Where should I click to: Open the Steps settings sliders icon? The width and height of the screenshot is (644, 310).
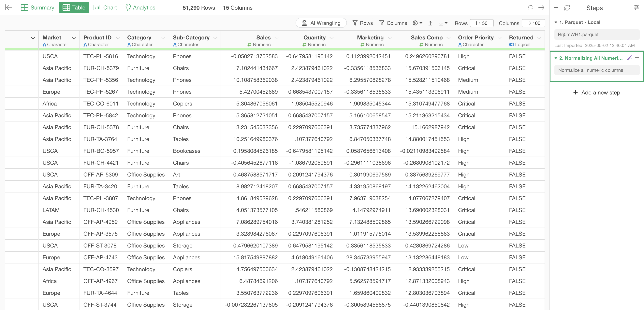[636, 7]
